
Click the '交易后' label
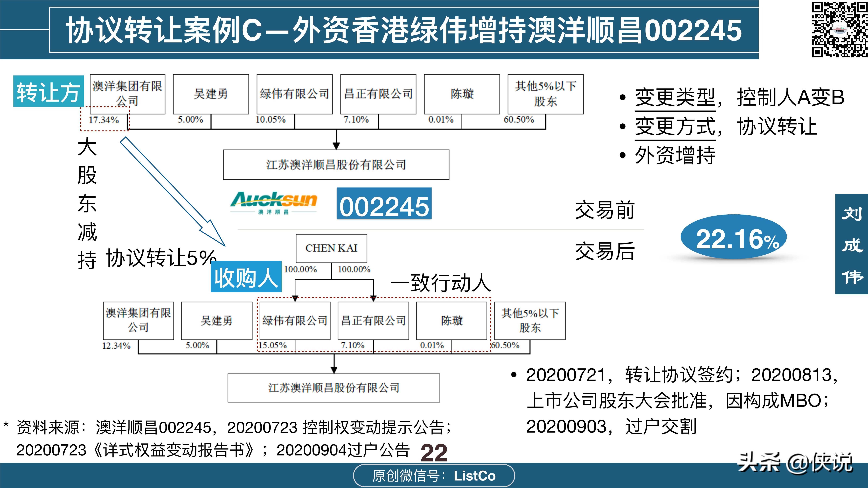tap(605, 251)
